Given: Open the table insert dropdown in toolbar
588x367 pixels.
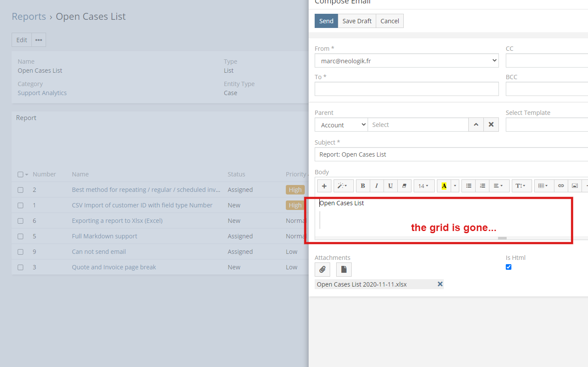Looking at the screenshot, I should coord(543,186).
